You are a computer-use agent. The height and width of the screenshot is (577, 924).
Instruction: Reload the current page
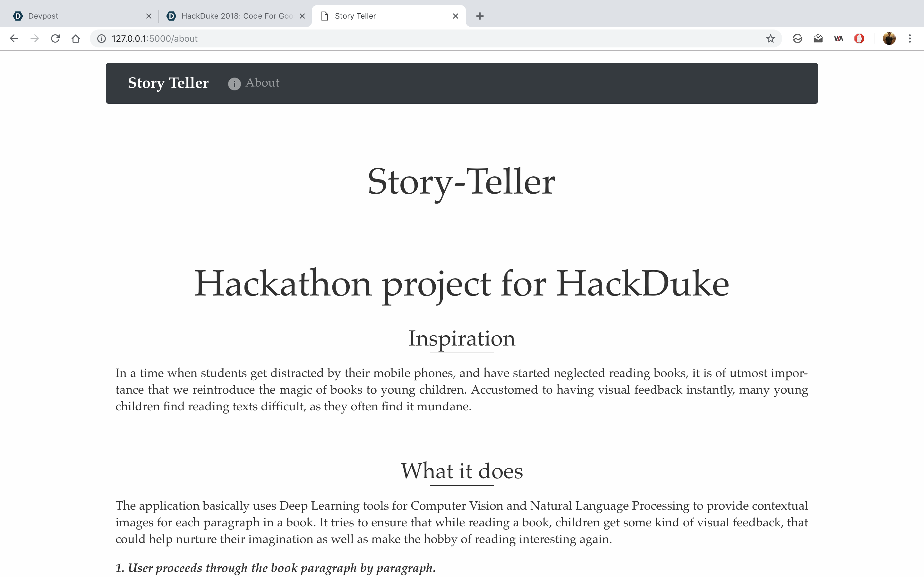pos(56,38)
